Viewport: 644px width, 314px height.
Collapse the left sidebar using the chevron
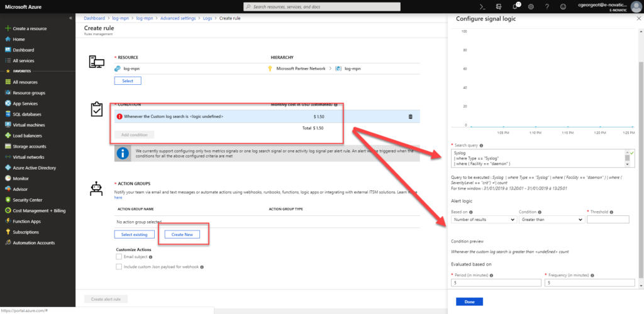coord(70,18)
